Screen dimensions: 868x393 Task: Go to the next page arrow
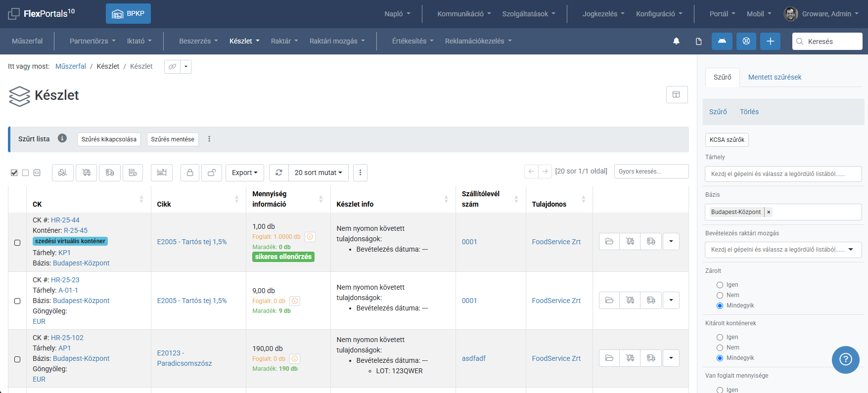pyautogui.click(x=545, y=171)
